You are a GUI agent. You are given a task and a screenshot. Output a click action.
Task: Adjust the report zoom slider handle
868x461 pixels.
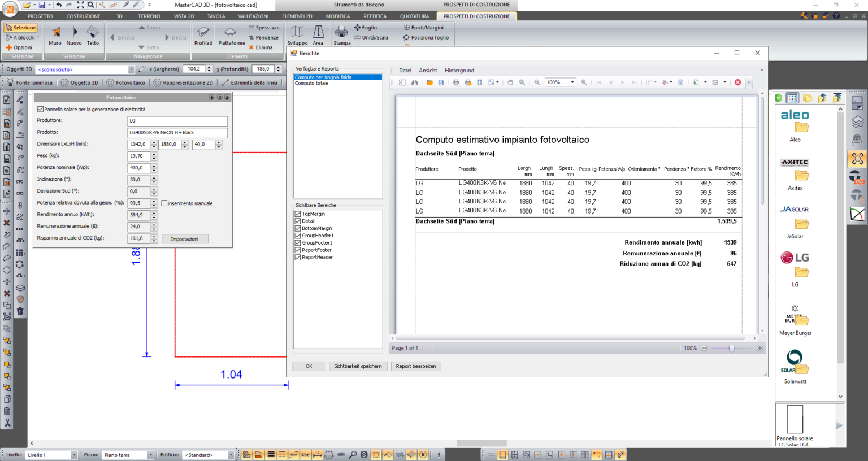(731, 348)
